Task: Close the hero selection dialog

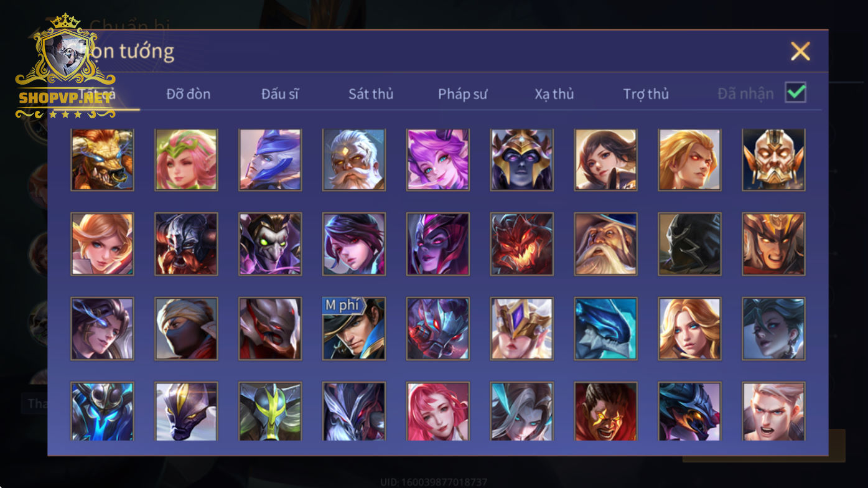Action: coord(800,51)
